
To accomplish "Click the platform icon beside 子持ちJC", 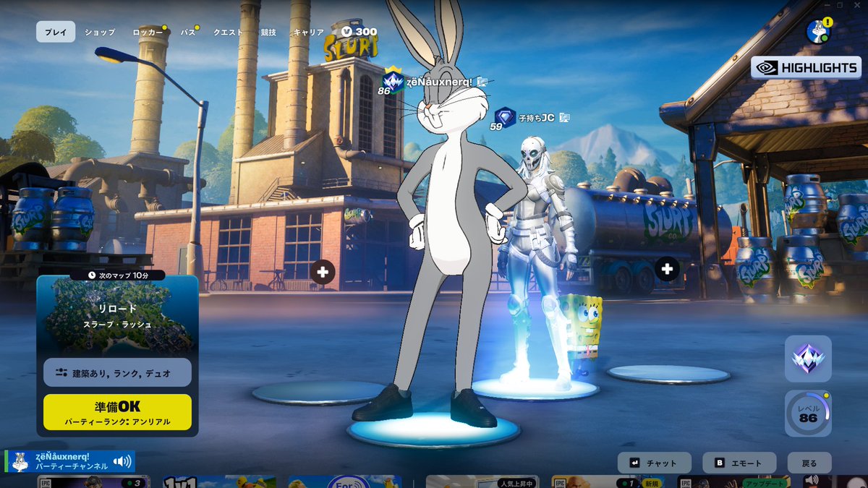I will click(565, 117).
